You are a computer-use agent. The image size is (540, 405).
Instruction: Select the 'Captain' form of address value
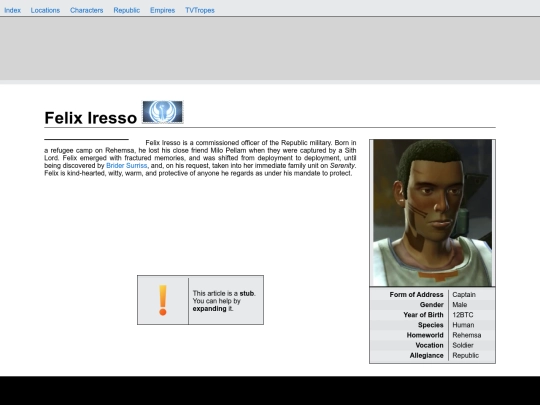click(x=464, y=295)
